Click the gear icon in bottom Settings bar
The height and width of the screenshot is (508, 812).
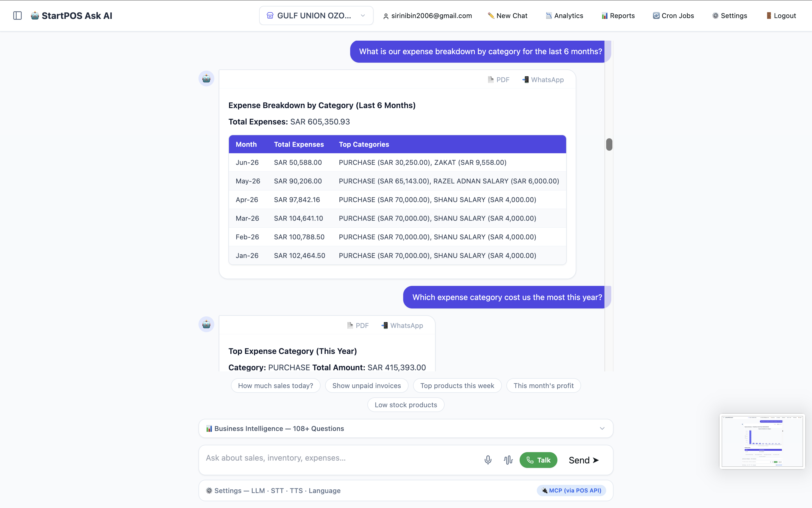(x=209, y=491)
